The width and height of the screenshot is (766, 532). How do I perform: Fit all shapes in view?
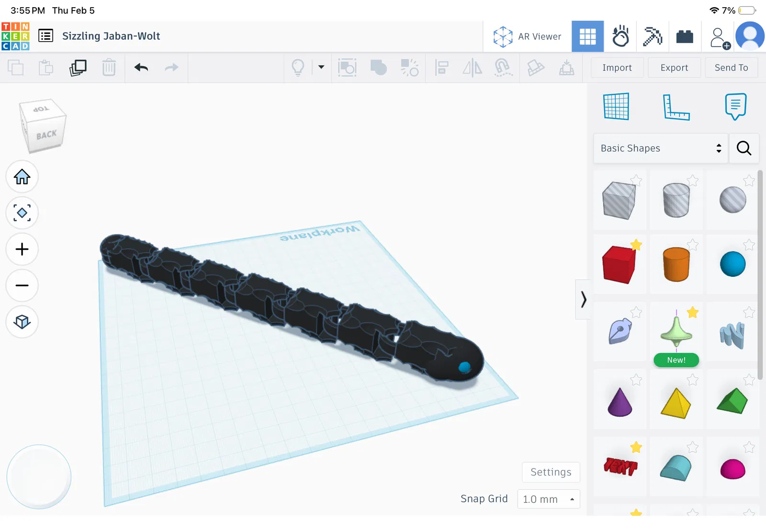point(22,213)
